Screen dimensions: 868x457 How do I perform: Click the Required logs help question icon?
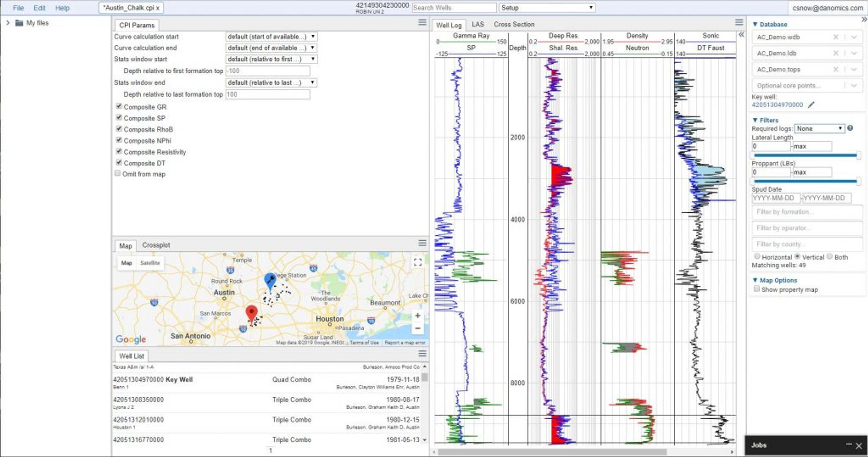[x=850, y=128]
